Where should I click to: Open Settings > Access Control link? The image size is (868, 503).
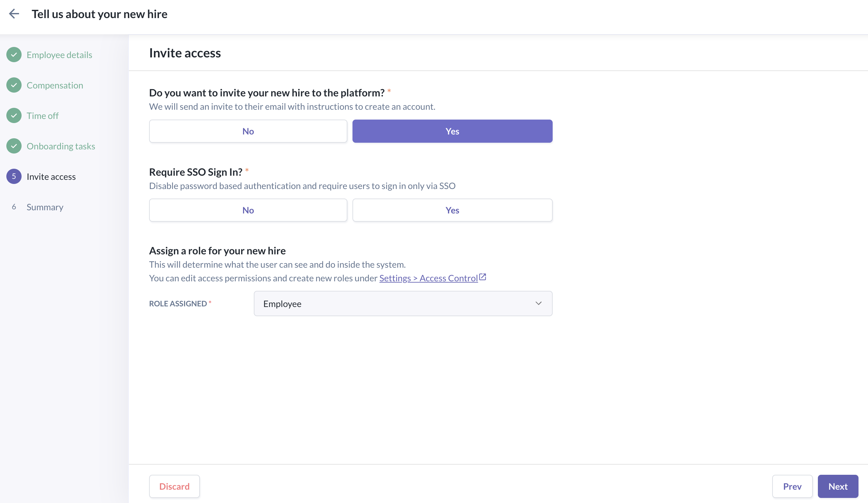click(428, 278)
